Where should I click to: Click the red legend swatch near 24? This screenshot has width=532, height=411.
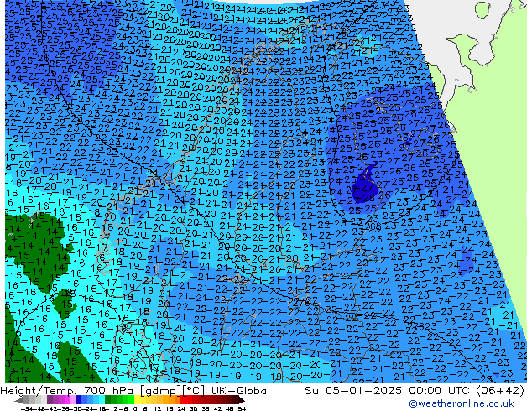click(x=183, y=400)
